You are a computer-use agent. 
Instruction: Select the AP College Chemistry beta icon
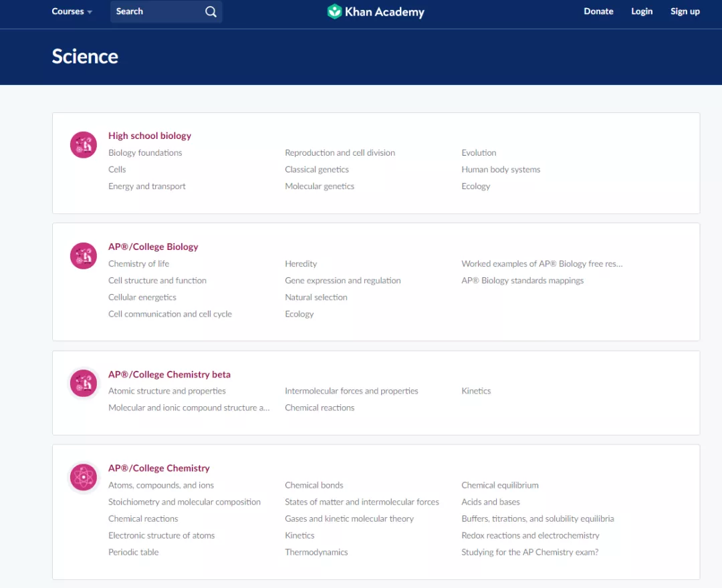[84, 384]
